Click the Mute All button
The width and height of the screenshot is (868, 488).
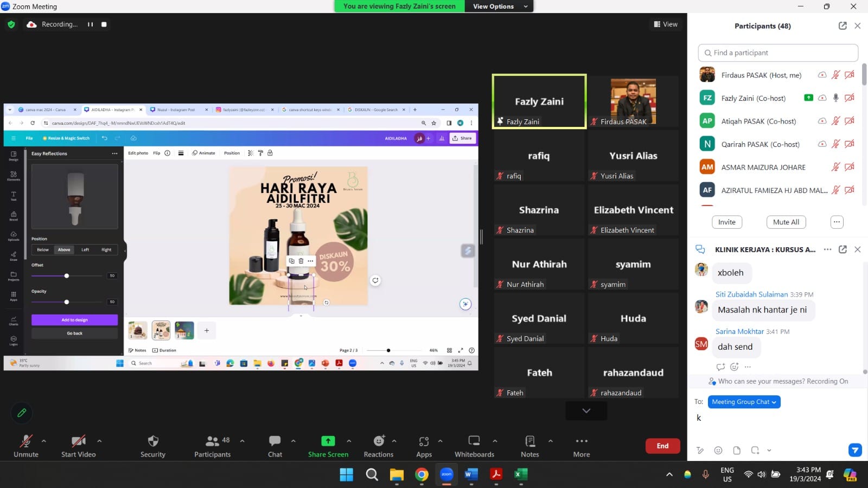tap(786, 222)
